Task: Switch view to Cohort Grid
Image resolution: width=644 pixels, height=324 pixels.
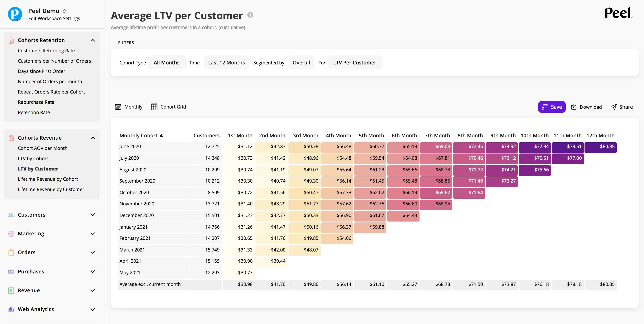Action: coord(169,107)
